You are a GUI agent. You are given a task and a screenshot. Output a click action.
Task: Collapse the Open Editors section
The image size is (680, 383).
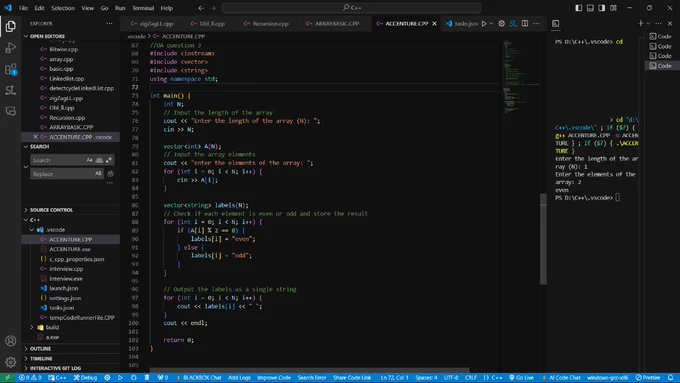[47, 36]
